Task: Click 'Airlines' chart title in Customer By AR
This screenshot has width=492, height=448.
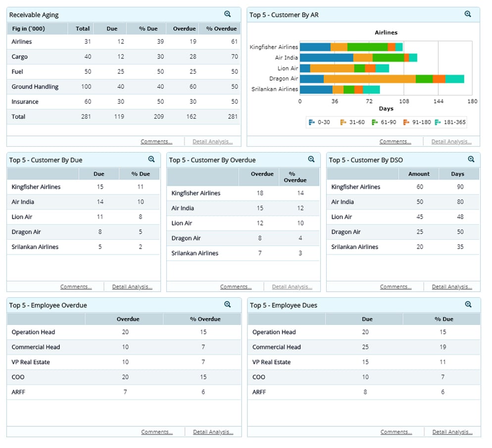Action: click(386, 33)
